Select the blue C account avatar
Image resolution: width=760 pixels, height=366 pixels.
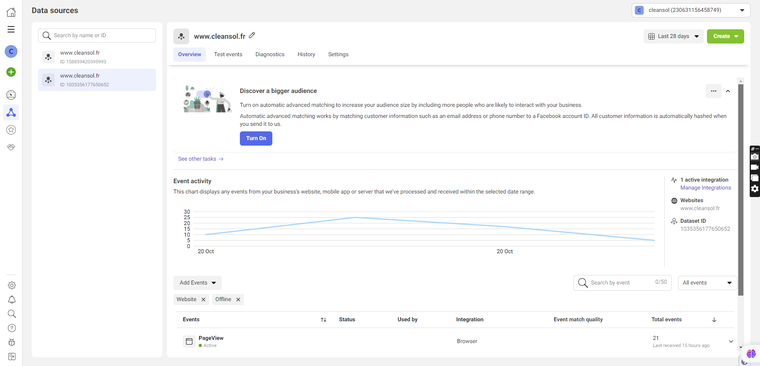(x=11, y=51)
